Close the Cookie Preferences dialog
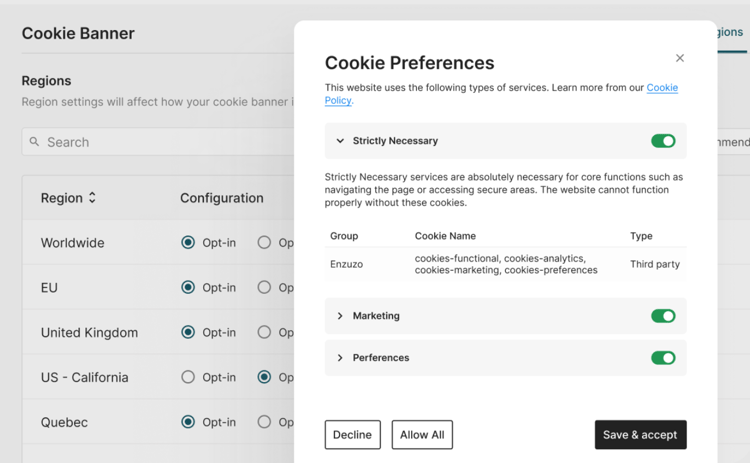Image resolution: width=750 pixels, height=463 pixels. coord(680,58)
